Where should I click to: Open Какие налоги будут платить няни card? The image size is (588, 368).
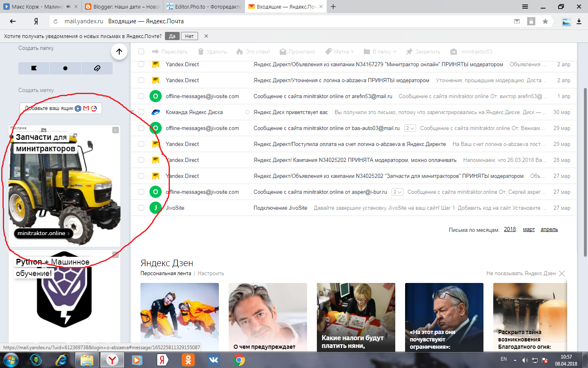tap(356, 317)
